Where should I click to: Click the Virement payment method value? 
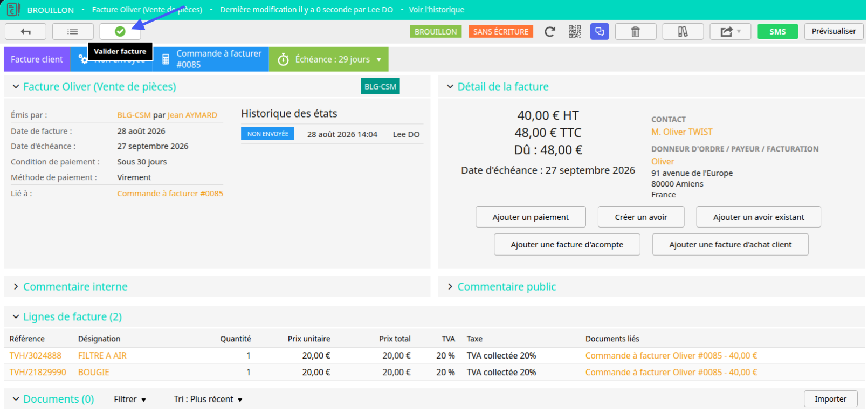pos(134,177)
